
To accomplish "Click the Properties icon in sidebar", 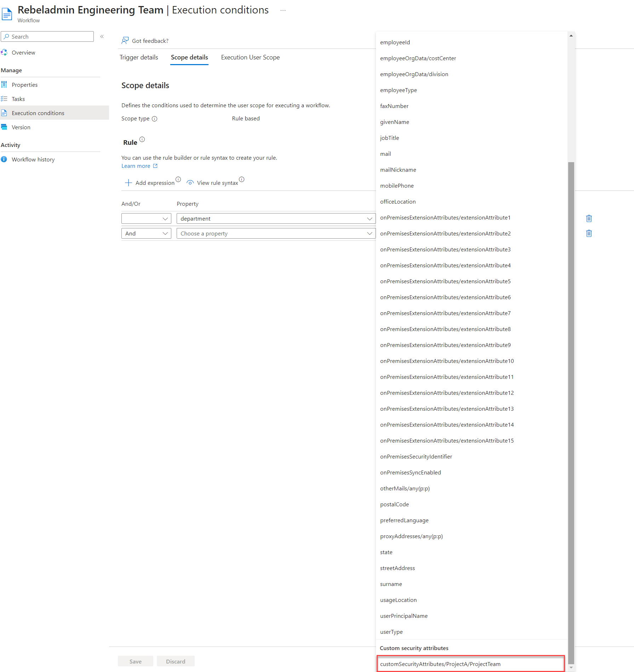I will (4, 85).
